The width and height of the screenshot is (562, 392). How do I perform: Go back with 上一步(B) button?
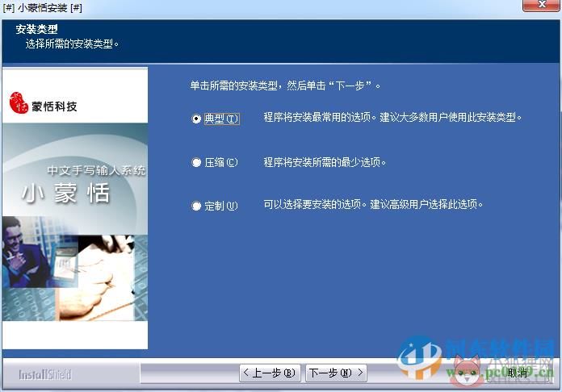click(270, 373)
